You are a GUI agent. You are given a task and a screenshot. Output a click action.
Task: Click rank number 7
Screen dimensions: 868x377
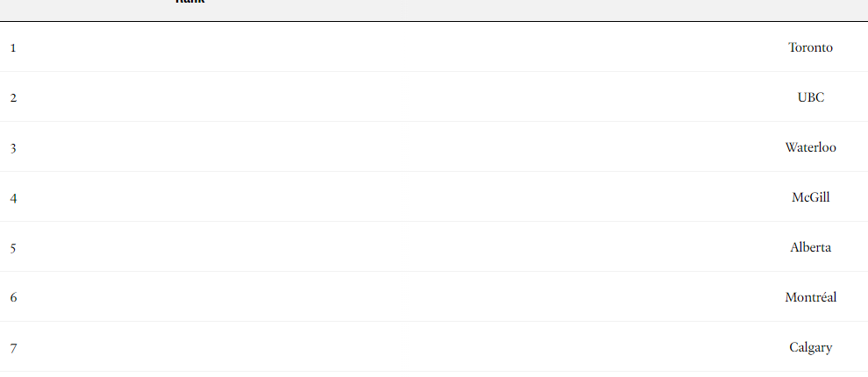pos(13,348)
